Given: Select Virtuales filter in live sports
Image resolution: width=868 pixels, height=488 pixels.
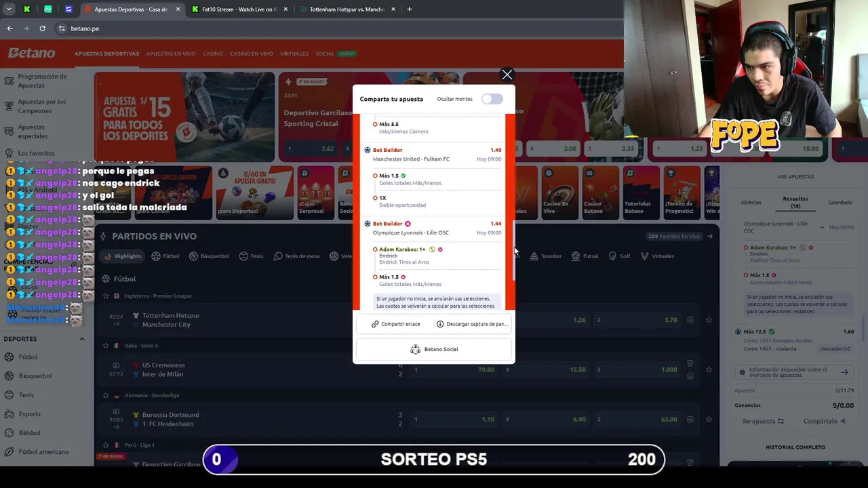Looking at the screenshot, I should (657, 256).
